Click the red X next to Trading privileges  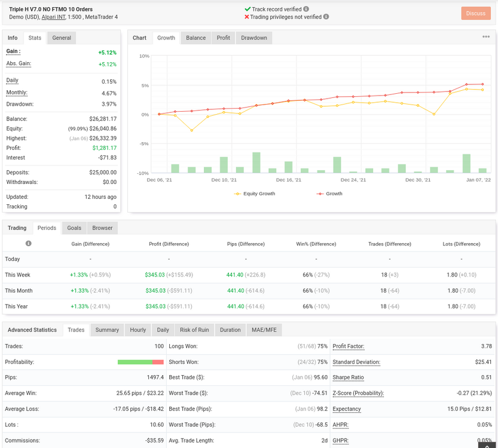[247, 17]
